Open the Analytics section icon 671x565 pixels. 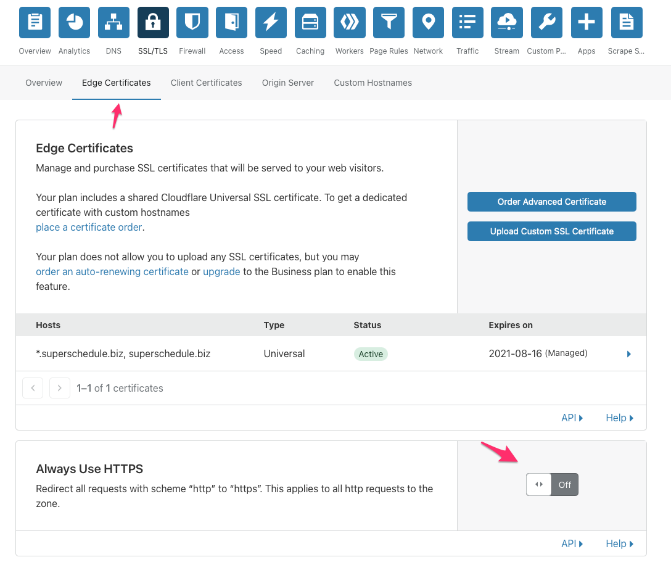click(x=74, y=22)
